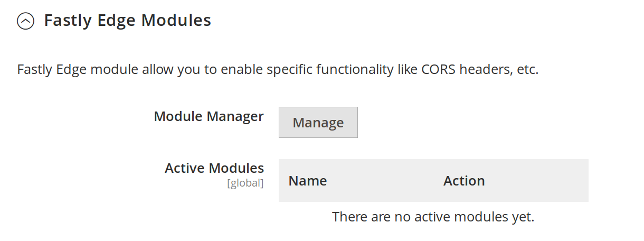Click the Fastly Edge Modules heading

[x=127, y=21]
